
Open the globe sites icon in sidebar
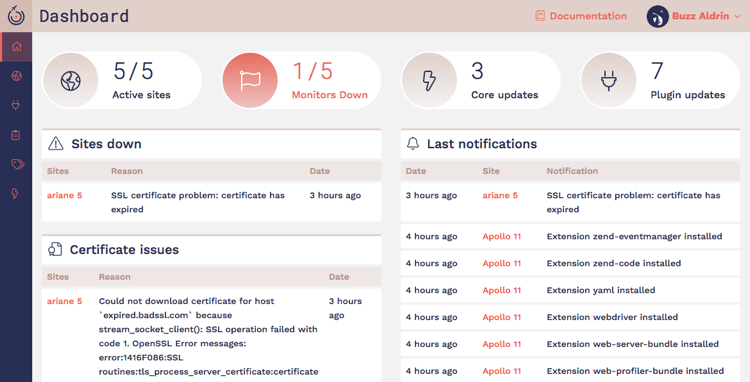[x=17, y=76]
